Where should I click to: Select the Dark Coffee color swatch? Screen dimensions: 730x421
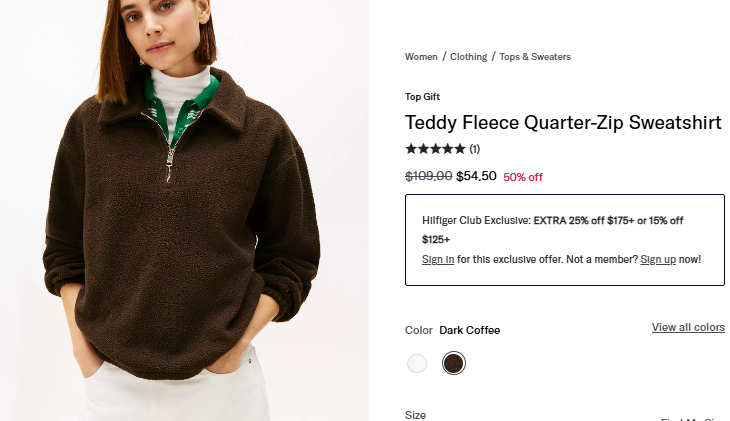click(454, 363)
